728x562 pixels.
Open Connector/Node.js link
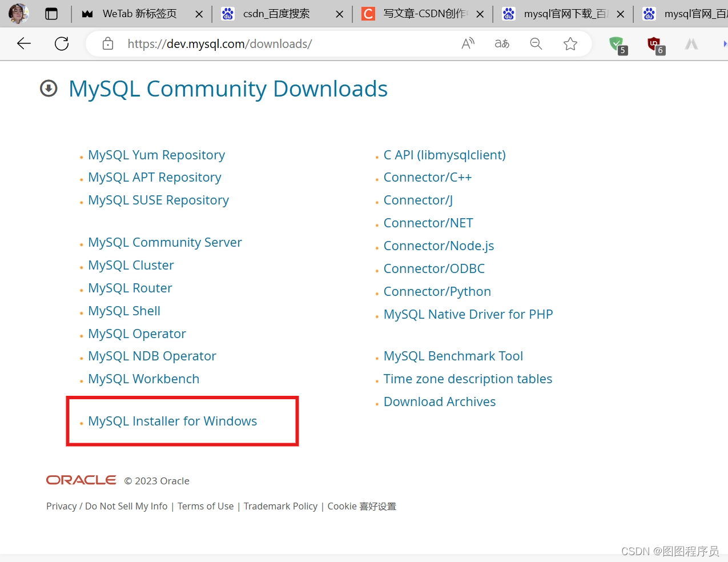pyautogui.click(x=439, y=246)
